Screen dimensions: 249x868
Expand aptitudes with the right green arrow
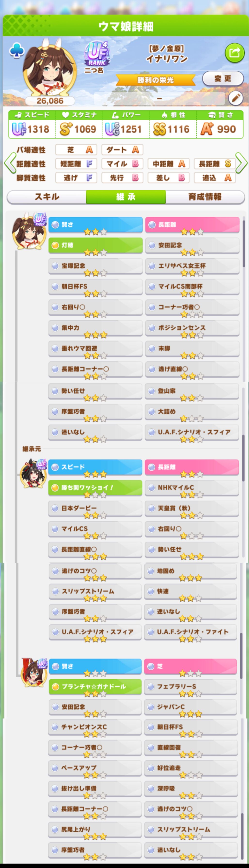click(241, 163)
